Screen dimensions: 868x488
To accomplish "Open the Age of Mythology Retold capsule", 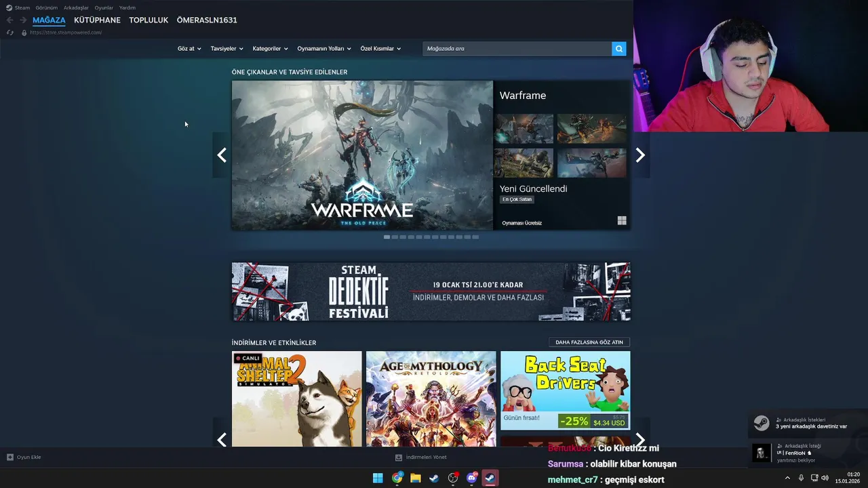I will click(x=431, y=399).
